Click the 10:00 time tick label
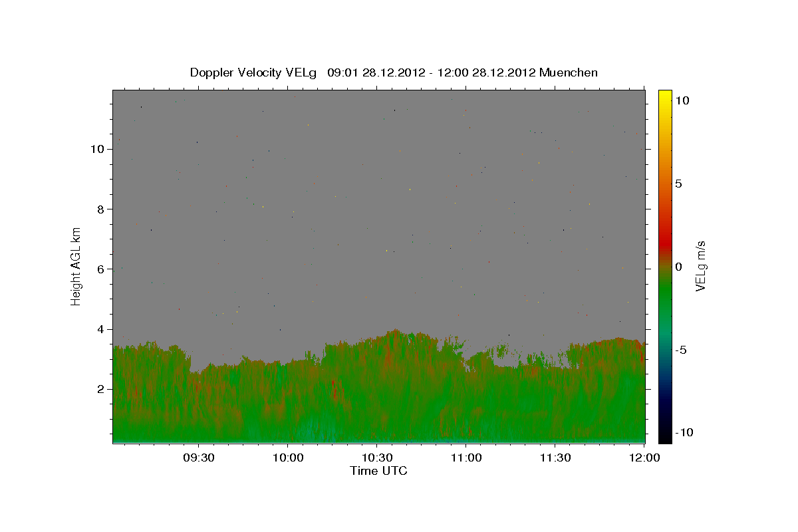This screenshot has height=532, width=798. pos(287,458)
